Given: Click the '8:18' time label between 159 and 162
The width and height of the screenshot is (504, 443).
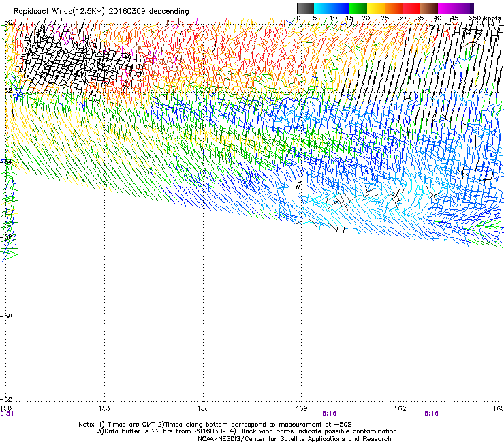Looking at the screenshot, I should (329, 414).
